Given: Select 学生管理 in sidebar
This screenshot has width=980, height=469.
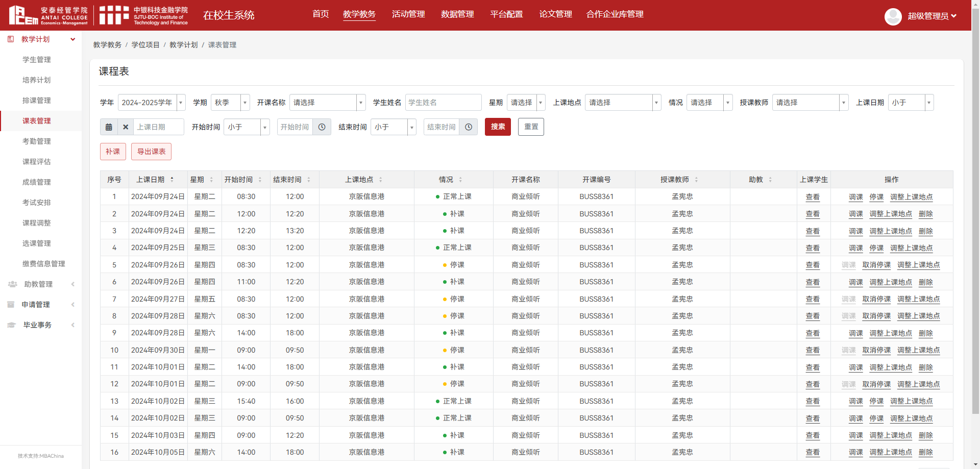Looking at the screenshot, I should [37, 60].
